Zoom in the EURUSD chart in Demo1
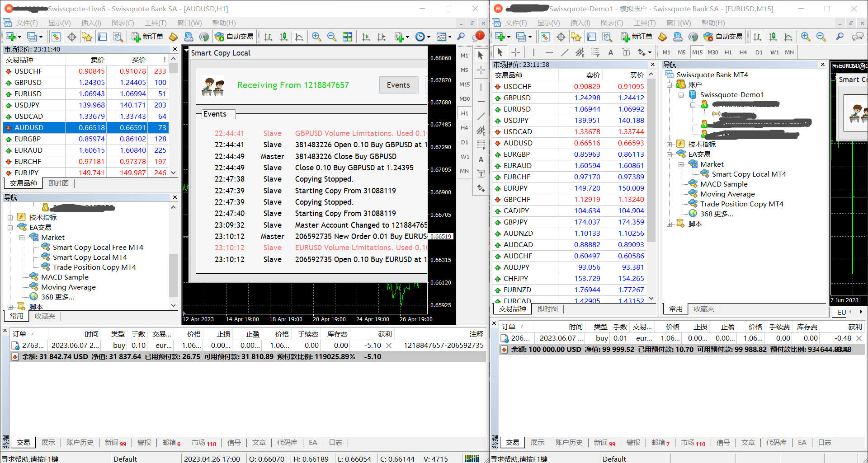Viewport: 868px width, 463px height. click(806, 37)
